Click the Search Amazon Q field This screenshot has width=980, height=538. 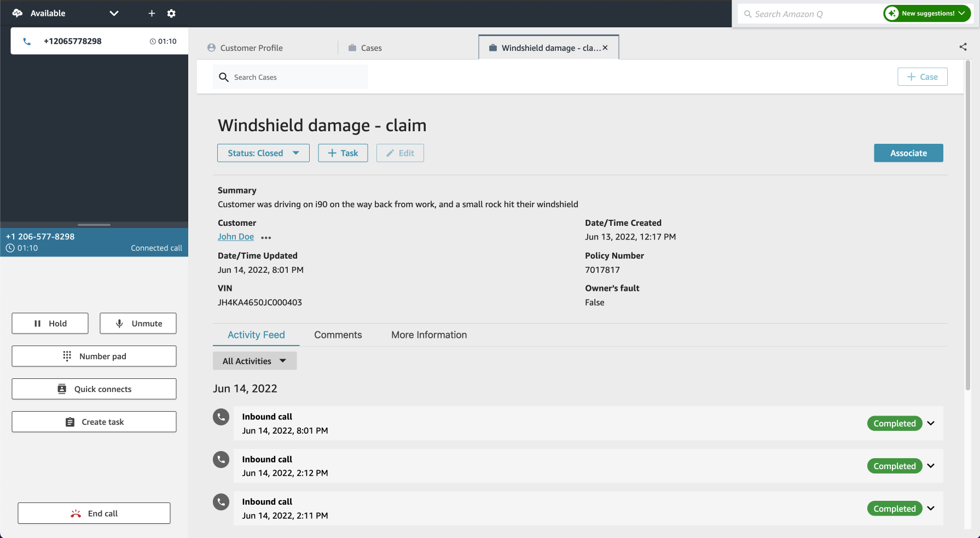[x=810, y=14]
